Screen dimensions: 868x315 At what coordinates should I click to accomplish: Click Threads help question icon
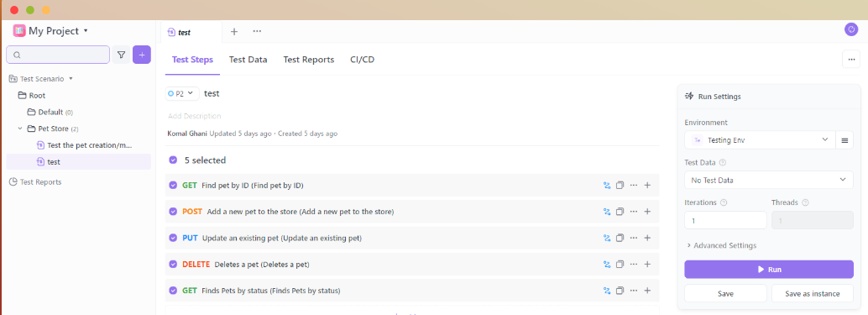pyautogui.click(x=805, y=202)
